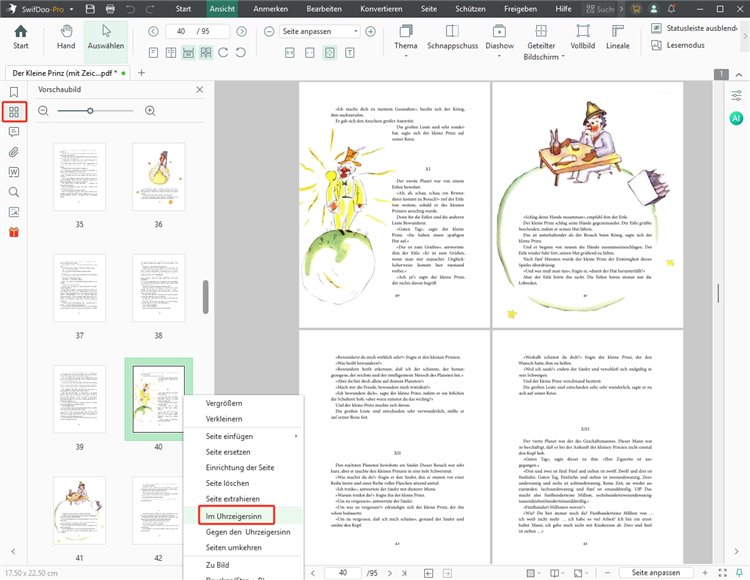Rotate view clockwise icon
750x580 pixels.
tap(223, 53)
